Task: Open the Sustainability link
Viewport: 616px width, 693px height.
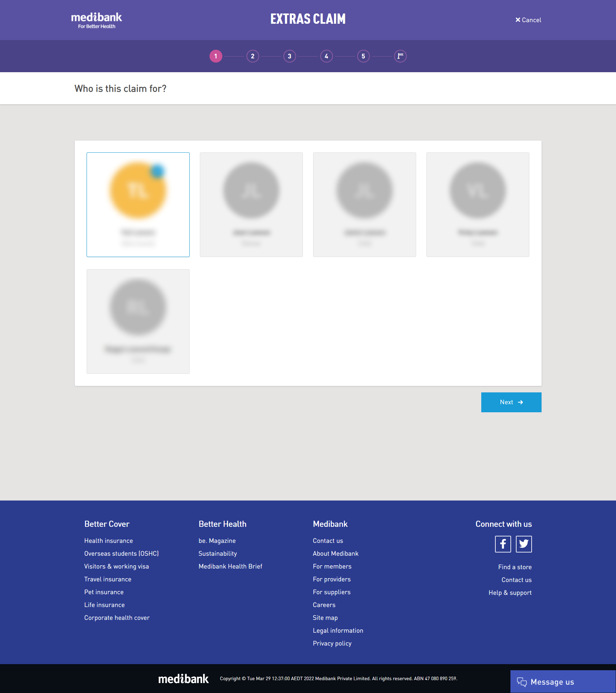Action: point(218,554)
